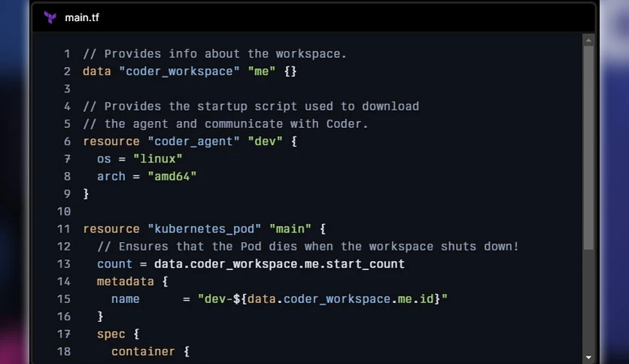Click 'data.coder_workspace.me.start_count' expression
Viewport: 629px width, 364px height.
[280, 264]
